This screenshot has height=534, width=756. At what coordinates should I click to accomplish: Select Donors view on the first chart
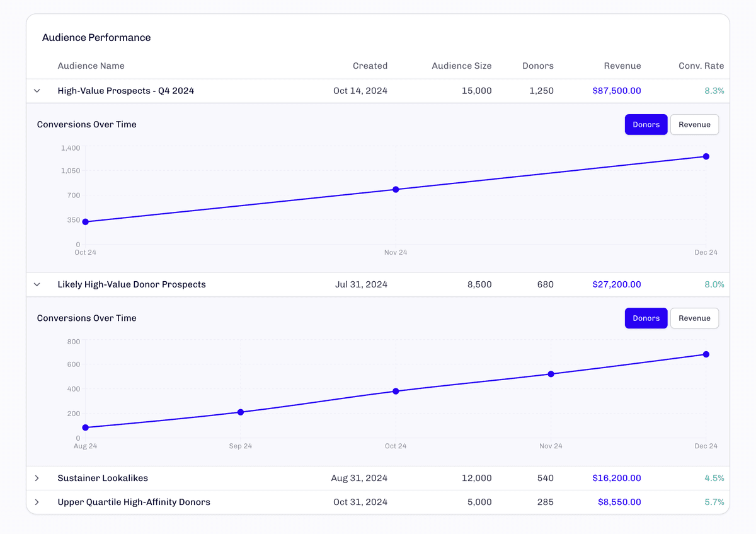(x=646, y=124)
